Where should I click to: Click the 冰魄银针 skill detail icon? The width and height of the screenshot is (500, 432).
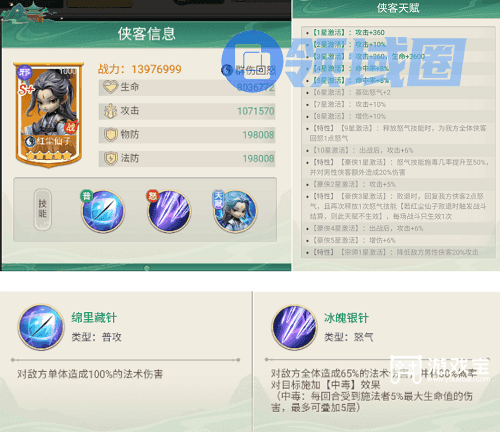coord(295,327)
